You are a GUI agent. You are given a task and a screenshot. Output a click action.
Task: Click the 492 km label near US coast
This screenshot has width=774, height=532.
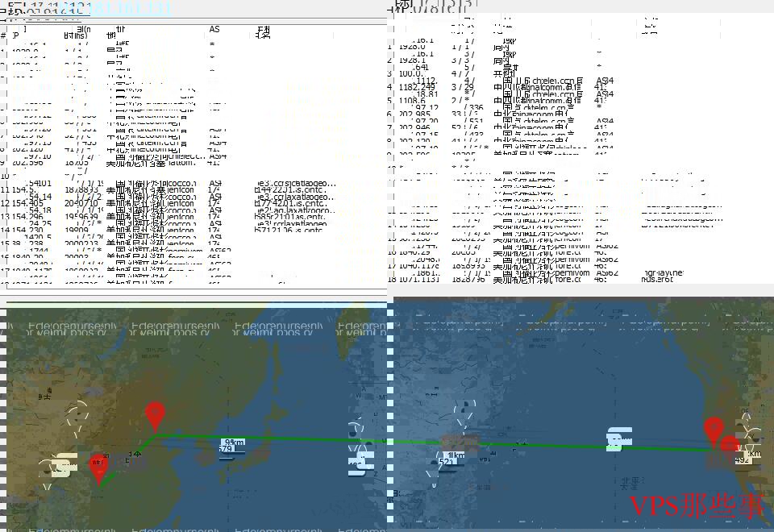(743, 459)
